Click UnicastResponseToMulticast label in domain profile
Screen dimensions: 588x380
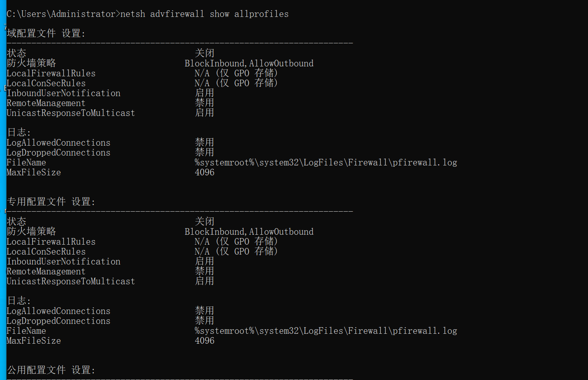pyautogui.click(x=71, y=113)
